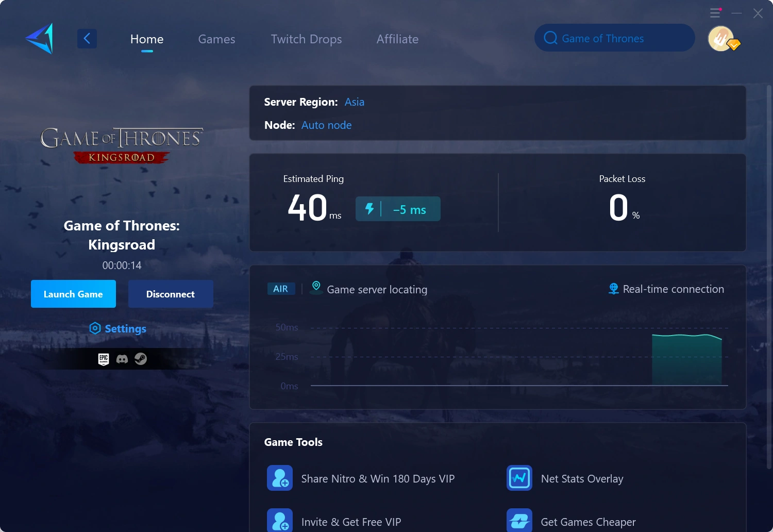The width and height of the screenshot is (773, 532).
Task: Click the 25ms graph axis label
Action: point(287,357)
